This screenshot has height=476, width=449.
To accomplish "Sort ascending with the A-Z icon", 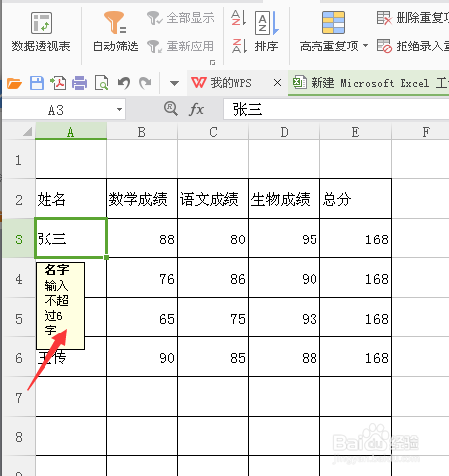I will (239, 18).
